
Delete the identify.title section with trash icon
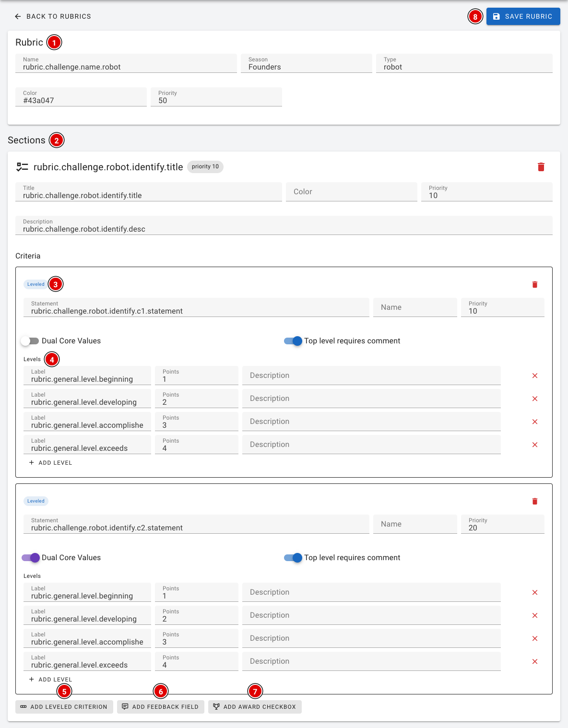(x=541, y=167)
